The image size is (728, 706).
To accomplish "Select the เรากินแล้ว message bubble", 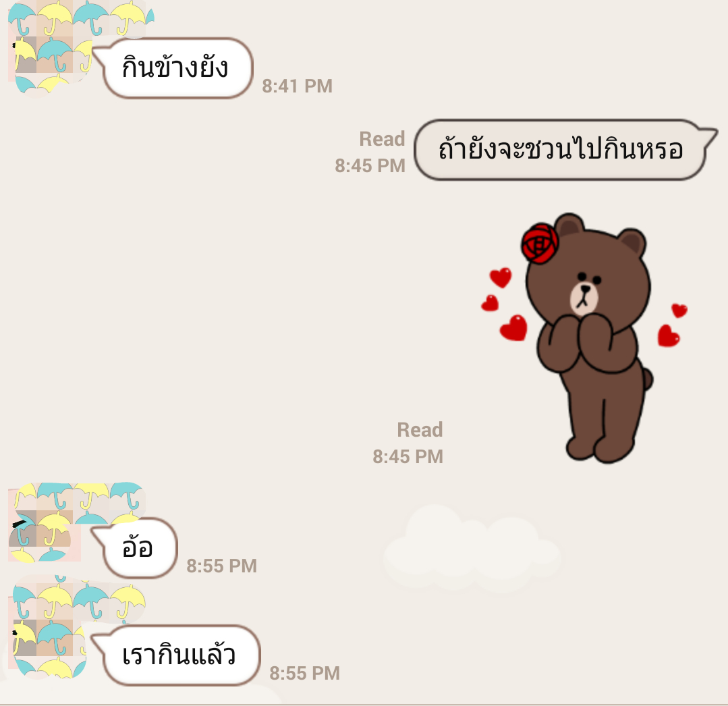I will point(177,655).
